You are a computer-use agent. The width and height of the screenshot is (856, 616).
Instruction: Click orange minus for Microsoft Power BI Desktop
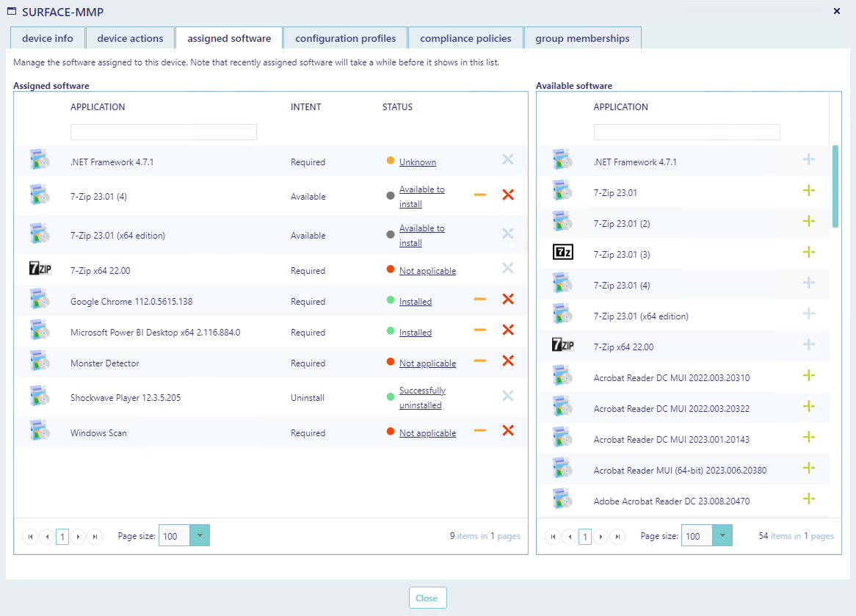click(x=480, y=330)
